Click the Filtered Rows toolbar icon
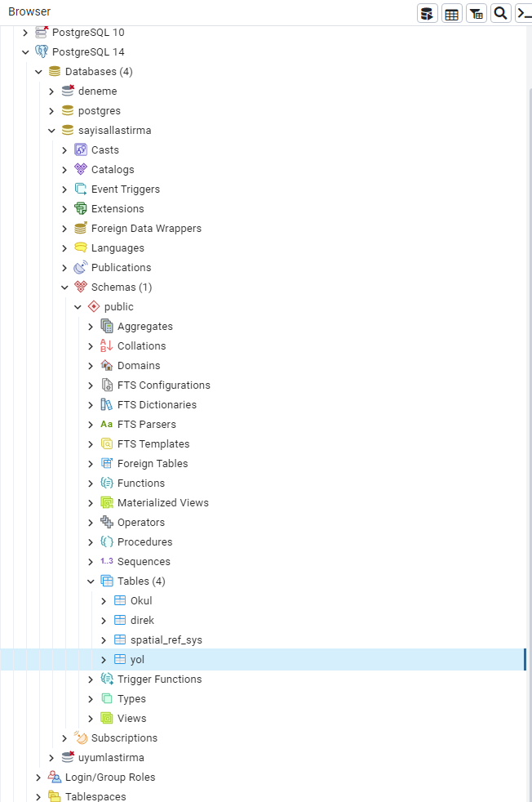The width and height of the screenshot is (532, 802). coord(477,13)
